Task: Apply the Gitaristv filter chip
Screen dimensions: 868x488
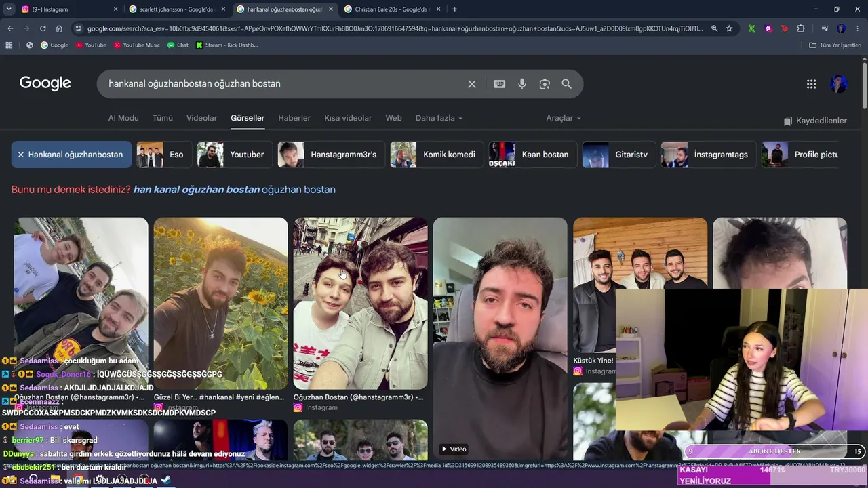Action: 619,155
